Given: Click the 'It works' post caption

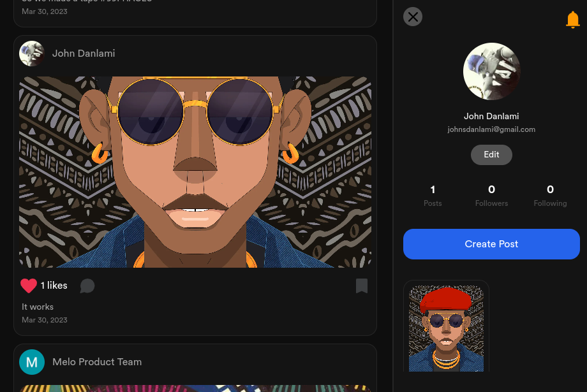Looking at the screenshot, I should 38,307.
